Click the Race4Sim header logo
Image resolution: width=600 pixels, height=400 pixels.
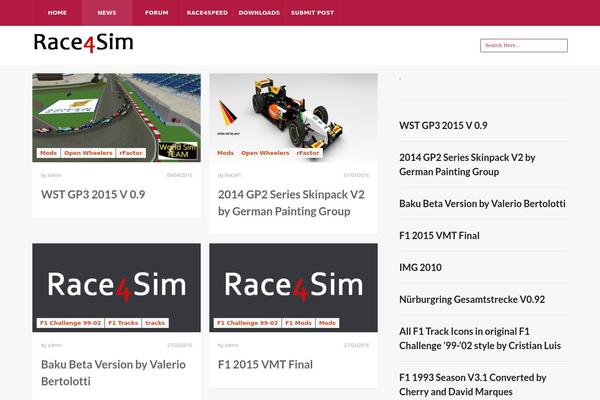[x=83, y=42]
